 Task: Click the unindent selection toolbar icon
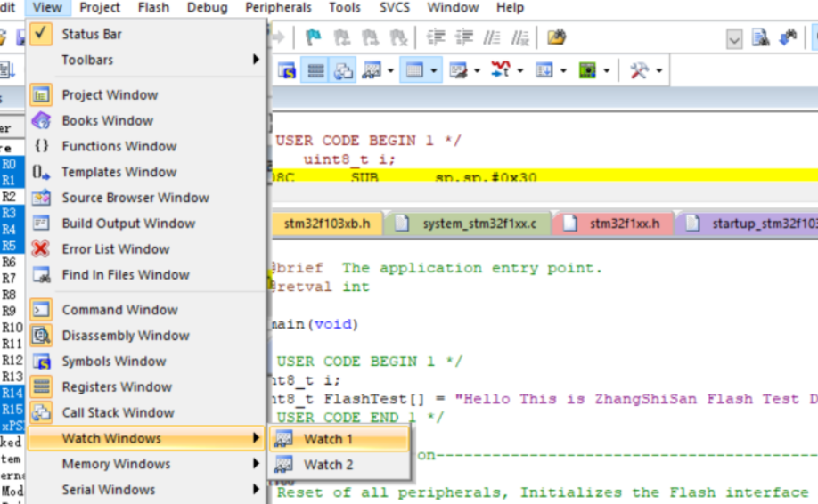tap(463, 37)
